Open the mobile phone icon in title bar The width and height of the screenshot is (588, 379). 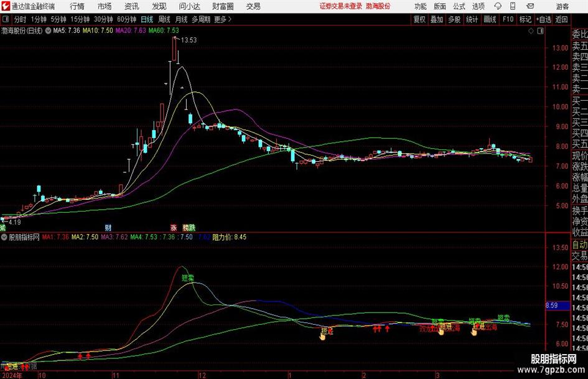tap(513, 6)
